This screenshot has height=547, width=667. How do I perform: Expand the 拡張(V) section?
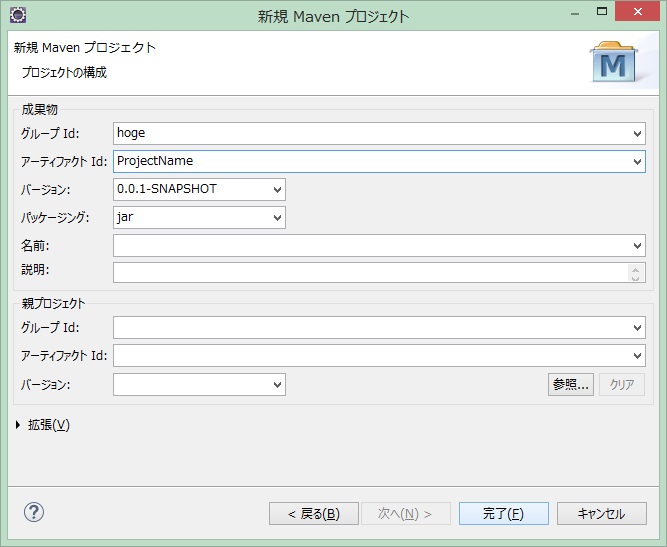pos(18,424)
